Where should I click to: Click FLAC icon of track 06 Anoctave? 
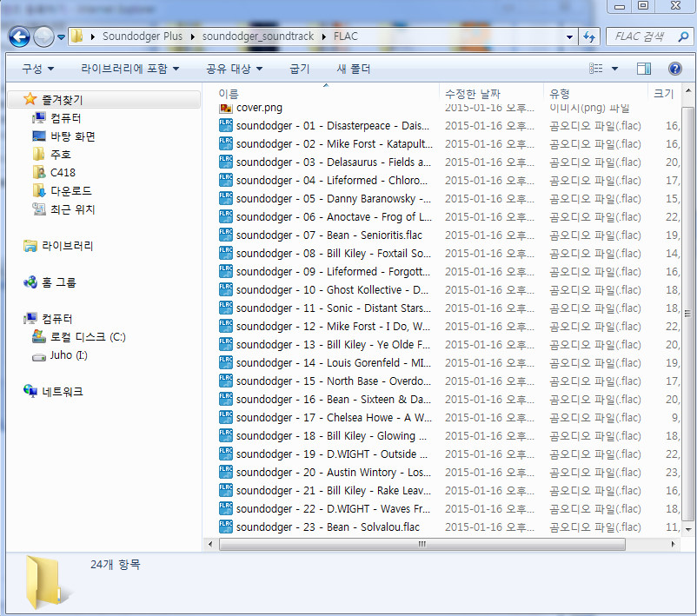coord(226,217)
